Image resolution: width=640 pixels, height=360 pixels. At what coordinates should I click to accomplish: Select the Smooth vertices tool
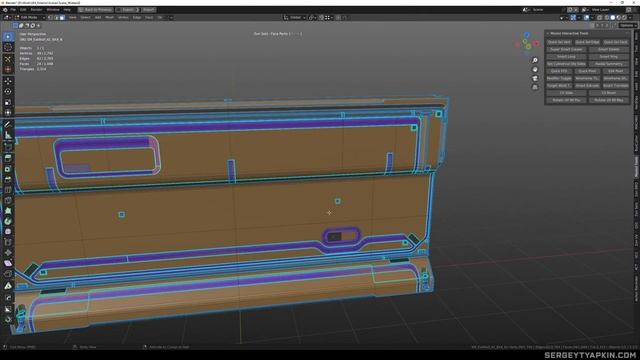pyautogui.click(x=8, y=232)
